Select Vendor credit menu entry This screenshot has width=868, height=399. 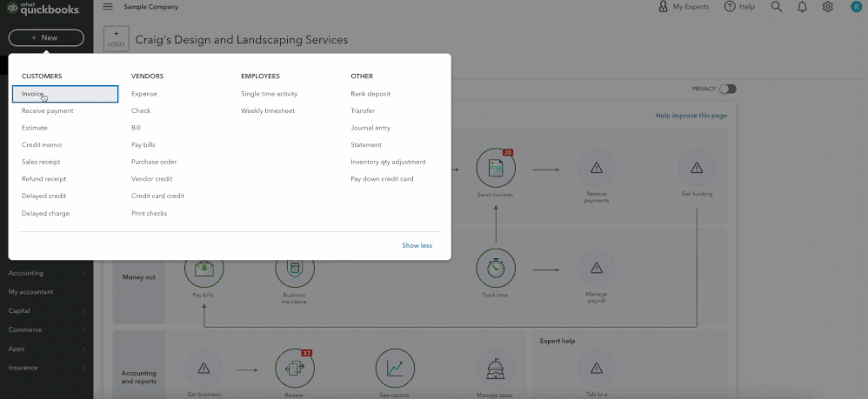point(151,179)
